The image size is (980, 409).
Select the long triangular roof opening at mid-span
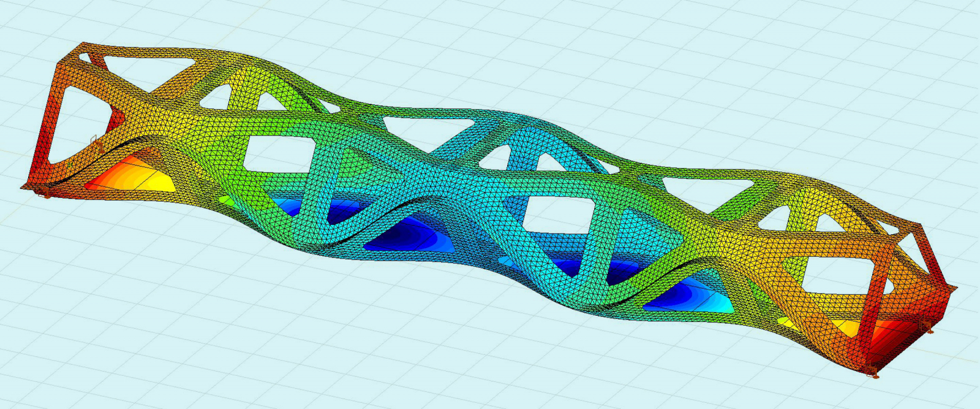(423, 127)
